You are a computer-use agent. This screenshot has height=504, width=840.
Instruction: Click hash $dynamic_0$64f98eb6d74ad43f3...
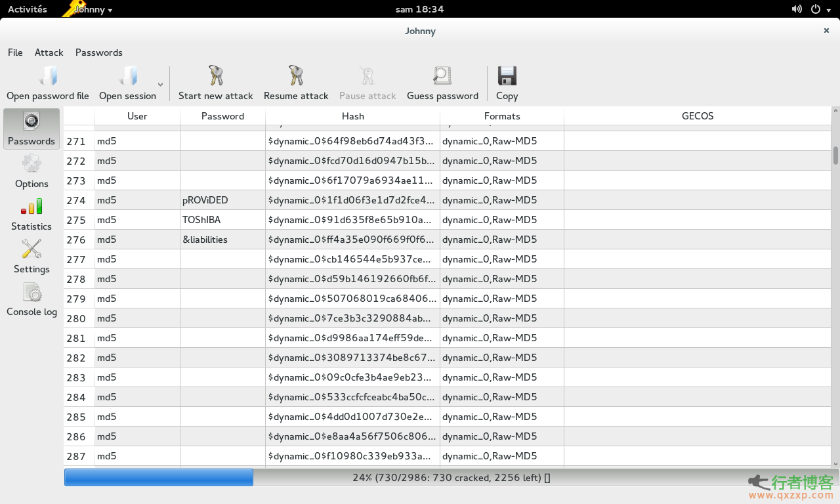pos(352,141)
